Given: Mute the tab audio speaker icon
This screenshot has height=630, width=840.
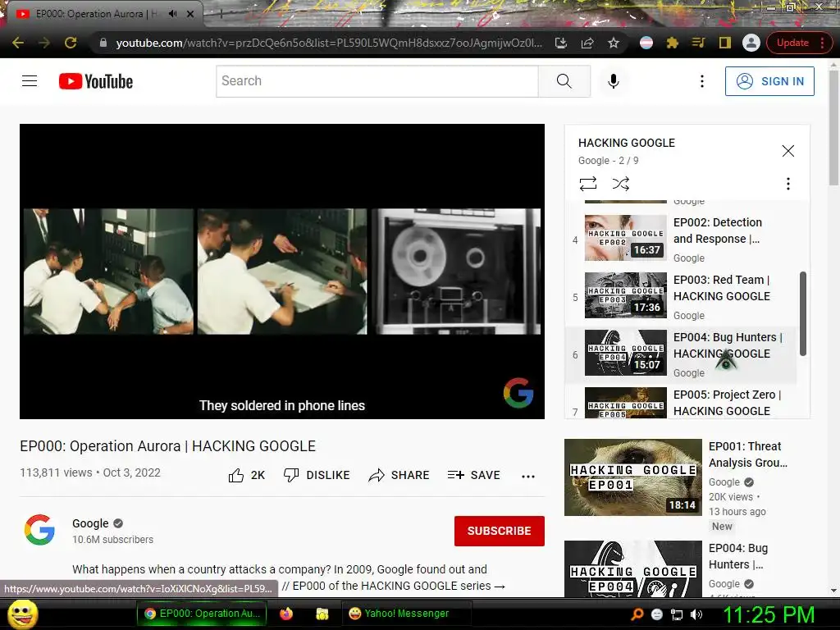Looking at the screenshot, I should coord(172,14).
